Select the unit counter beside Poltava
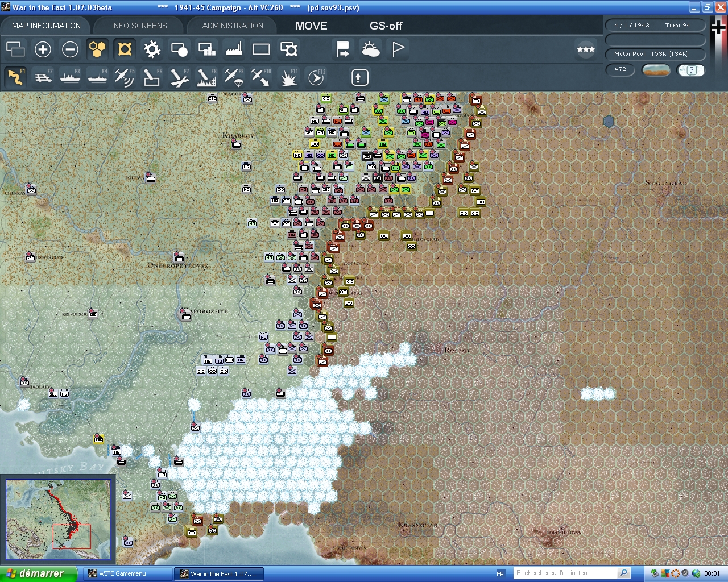 click(x=150, y=178)
